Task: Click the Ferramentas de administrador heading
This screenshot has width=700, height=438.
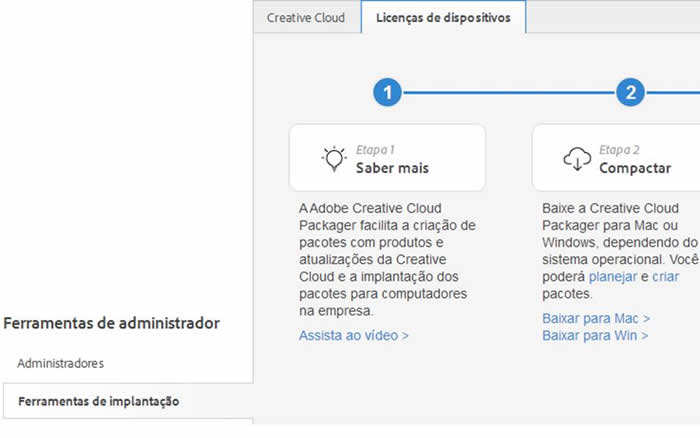Action: point(112,323)
